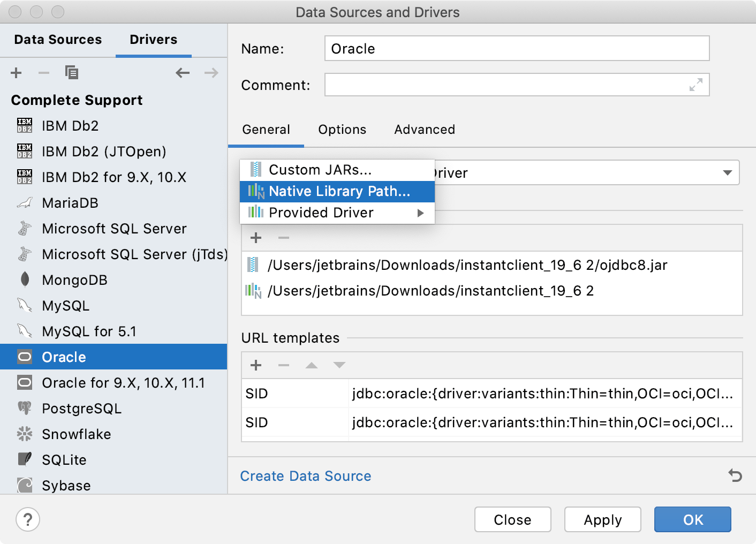Select Native Library Path menu entry
Screen dimensions: 756x544
point(339,191)
